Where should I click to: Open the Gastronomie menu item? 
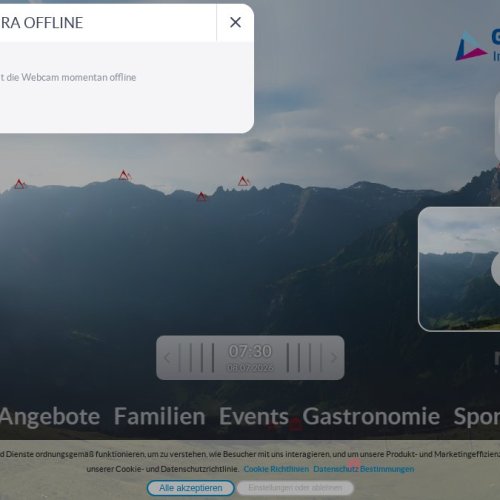click(x=371, y=417)
